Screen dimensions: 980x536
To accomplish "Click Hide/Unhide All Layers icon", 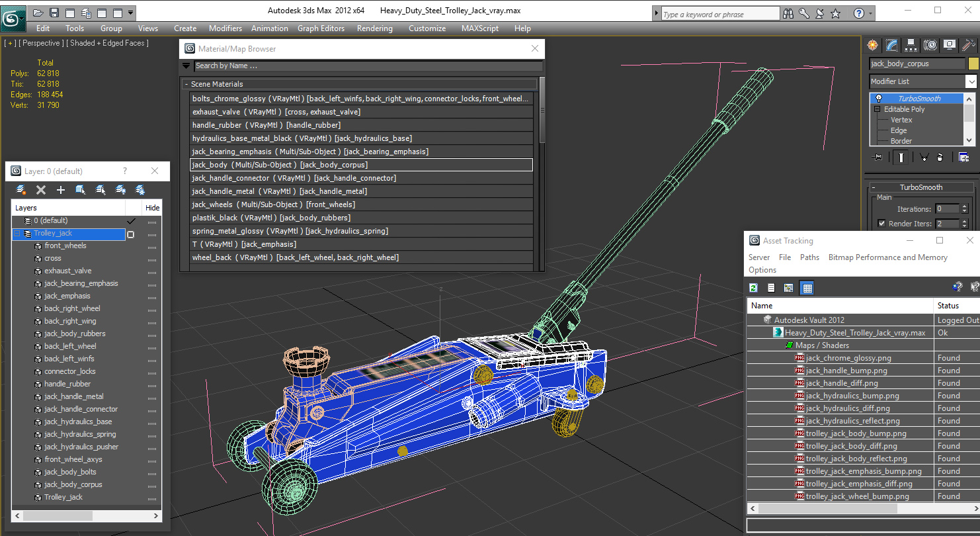I will (x=120, y=190).
